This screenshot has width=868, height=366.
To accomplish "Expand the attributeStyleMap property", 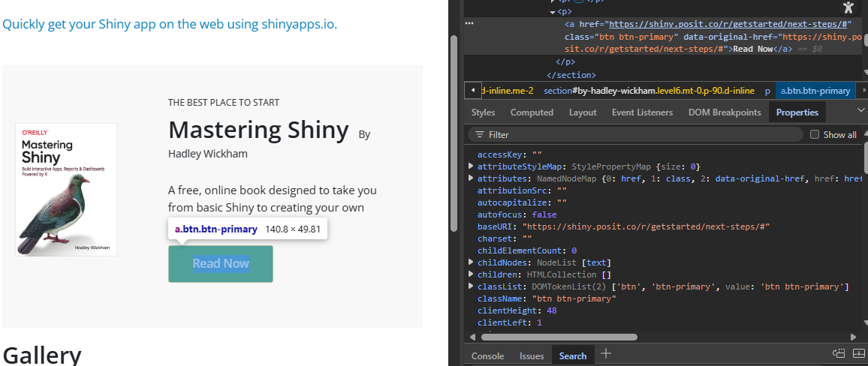I will tap(471, 166).
